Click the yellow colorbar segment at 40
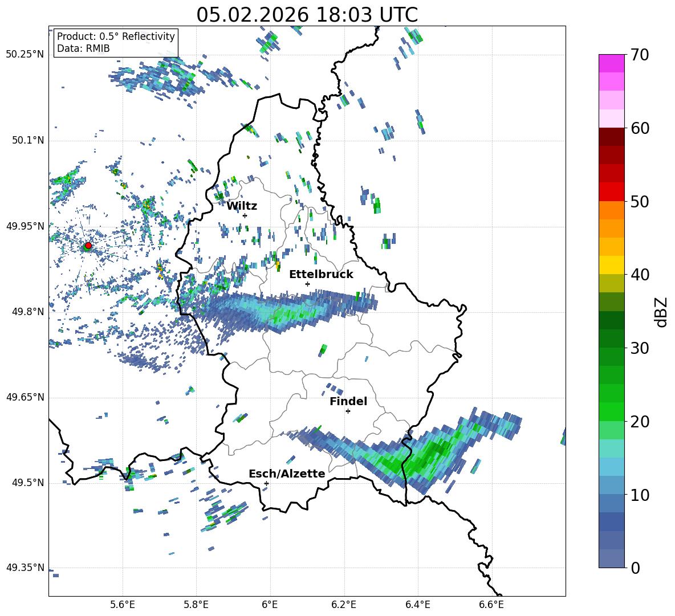Image resolution: width=675 pixels, height=616 pixels. tap(612, 265)
